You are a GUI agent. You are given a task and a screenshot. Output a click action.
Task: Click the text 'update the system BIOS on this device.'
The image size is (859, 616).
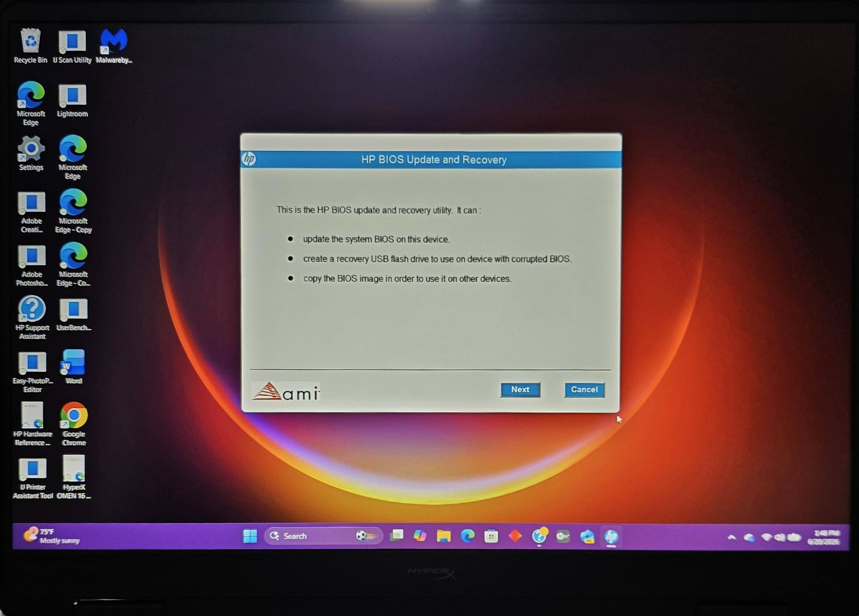point(377,239)
